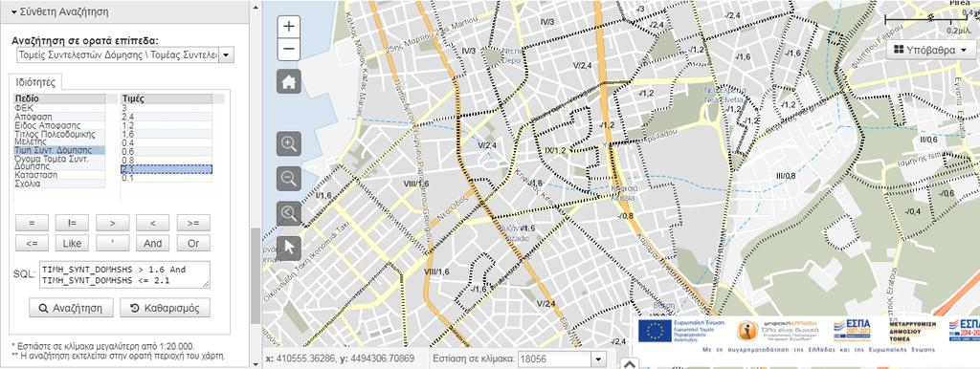980x369 pixels.
Task: Choose value 0.4 in Τιμές list
Action: coord(166,142)
